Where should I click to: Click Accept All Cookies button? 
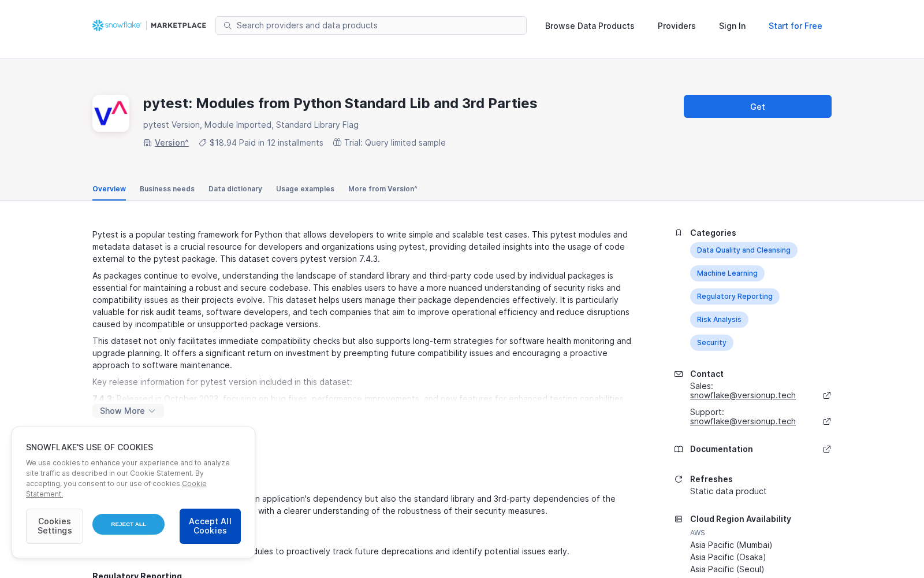coord(210,526)
